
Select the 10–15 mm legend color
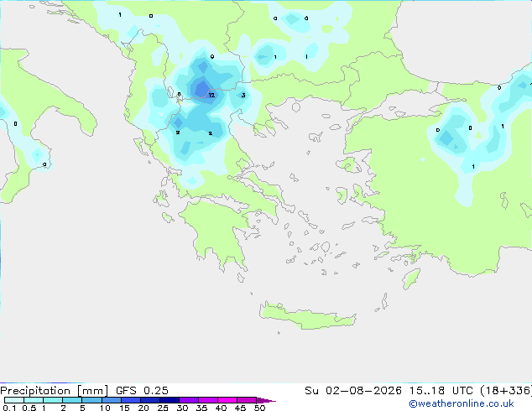point(111,400)
